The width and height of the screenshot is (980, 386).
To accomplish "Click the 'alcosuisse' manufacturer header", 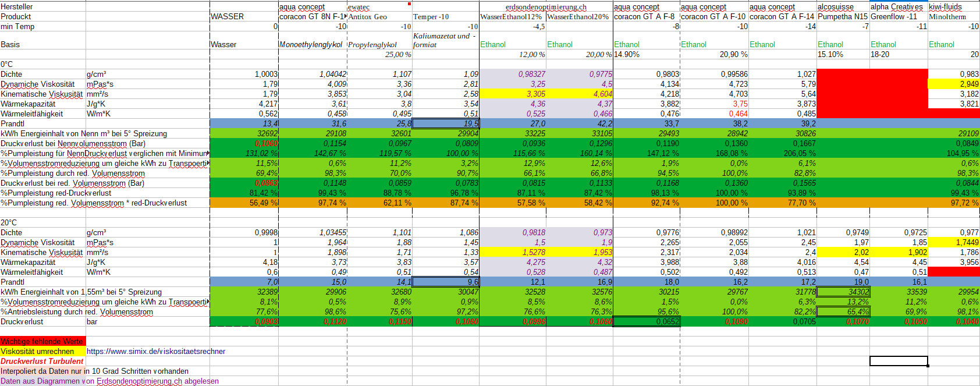I will [836, 6].
